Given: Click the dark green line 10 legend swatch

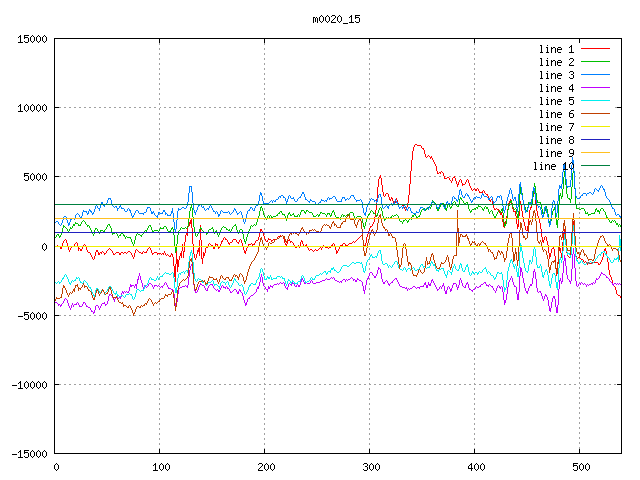Looking at the screenshot, I should [x=595, y=166].
